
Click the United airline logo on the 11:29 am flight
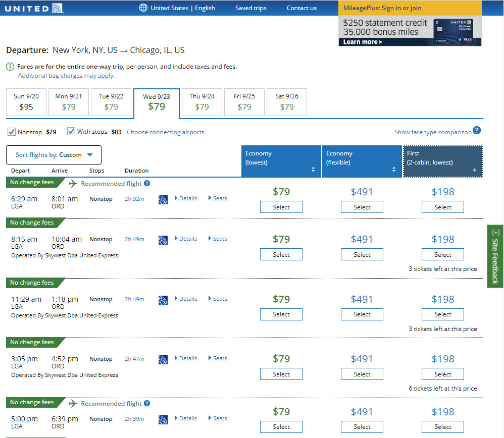[163, 300]
